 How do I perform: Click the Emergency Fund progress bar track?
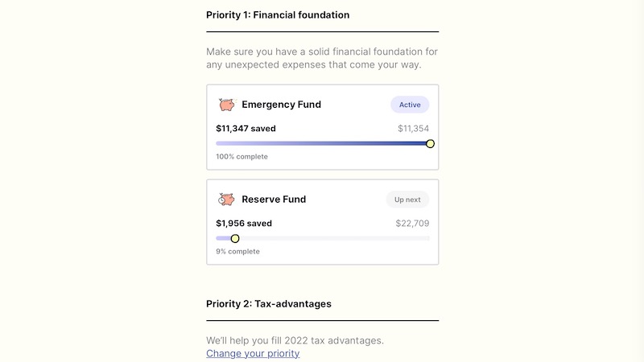322,143
